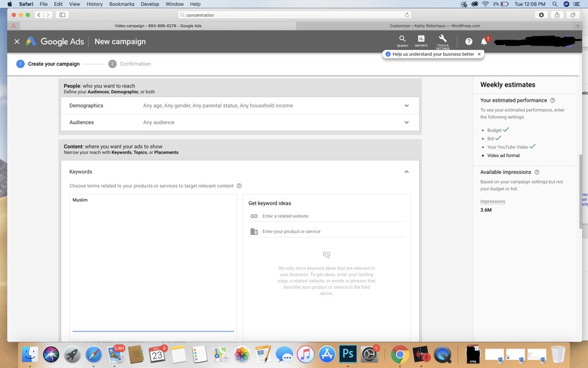Click the help icon beside estimated performance

pos(552,100)
